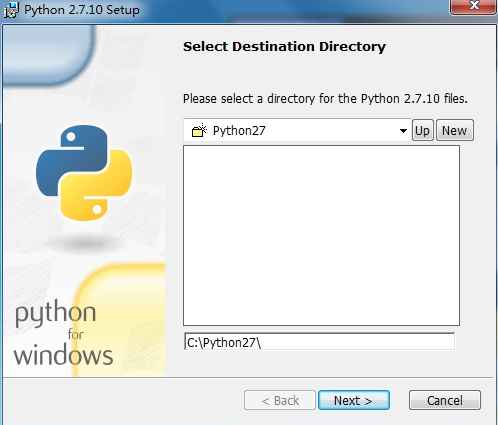Click the blue and yellow Python logo

(84, 173)
